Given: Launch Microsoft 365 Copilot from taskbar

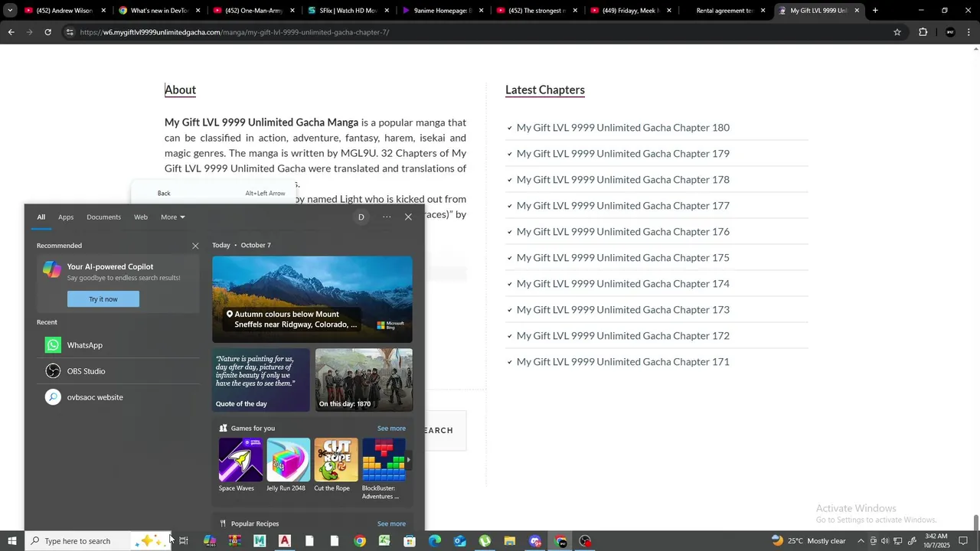Looking at the screenshot, I should point(209,541).
